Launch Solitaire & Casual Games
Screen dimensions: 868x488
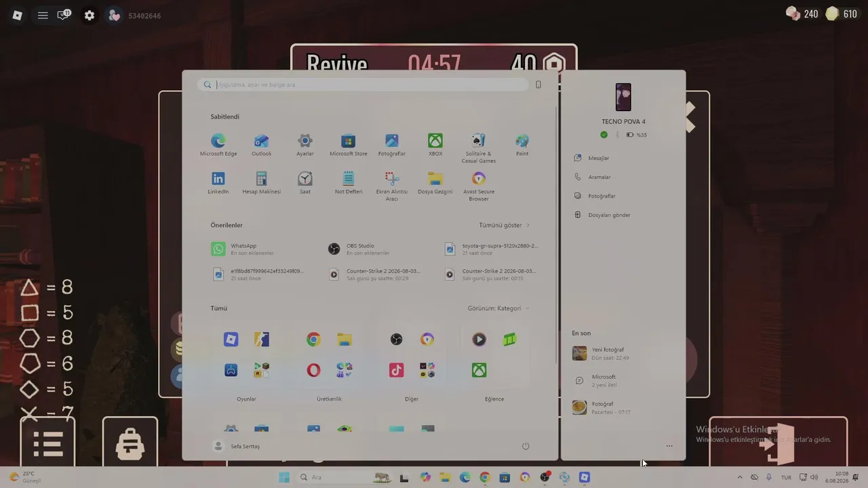(479, 148)
